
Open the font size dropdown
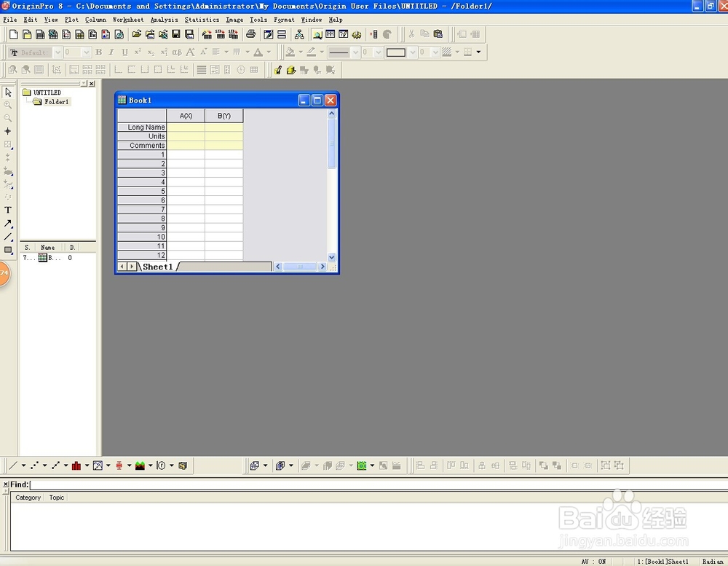pyautogui.click(x=87, y=52)
